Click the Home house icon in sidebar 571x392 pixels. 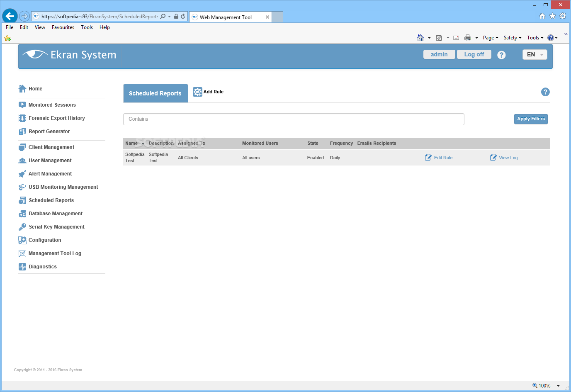22,89
